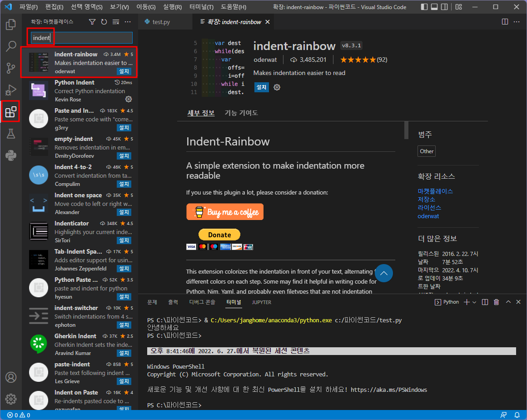Viewport: 527px width, 420px height.
Task: Install indent-rainbow from the detail page
Action: tap(261, 87)
